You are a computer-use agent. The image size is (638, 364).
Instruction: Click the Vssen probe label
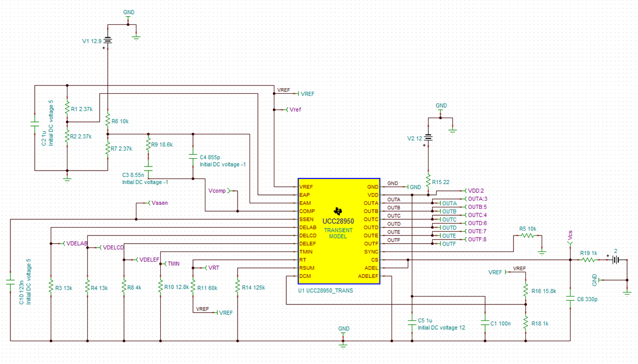pyautogui.click(x=159, y=203)
